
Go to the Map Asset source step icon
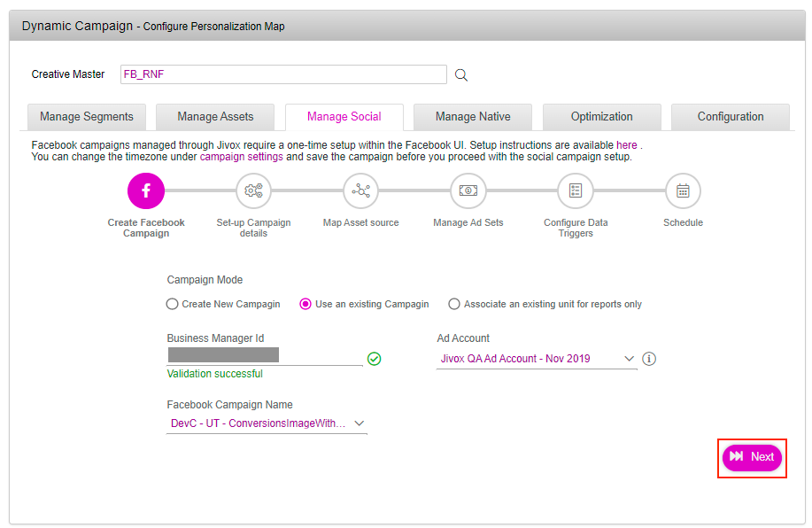pos(360,190)
